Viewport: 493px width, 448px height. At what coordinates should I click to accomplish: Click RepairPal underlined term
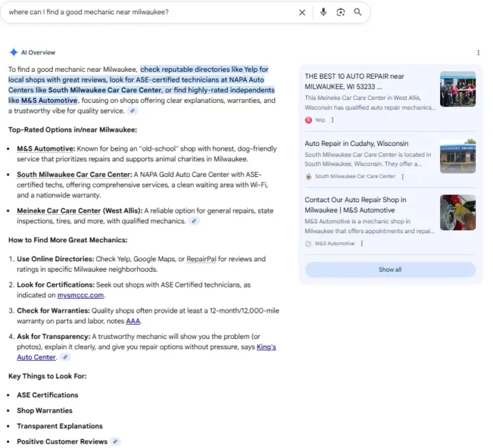click(201, 259)
